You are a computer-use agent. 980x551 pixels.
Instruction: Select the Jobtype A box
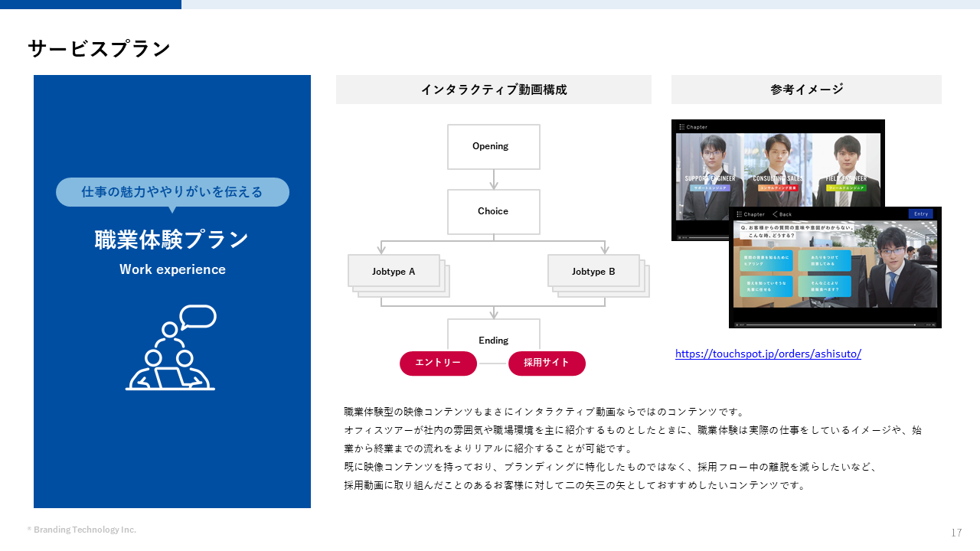pyautogui.click(x=394, y=271)
